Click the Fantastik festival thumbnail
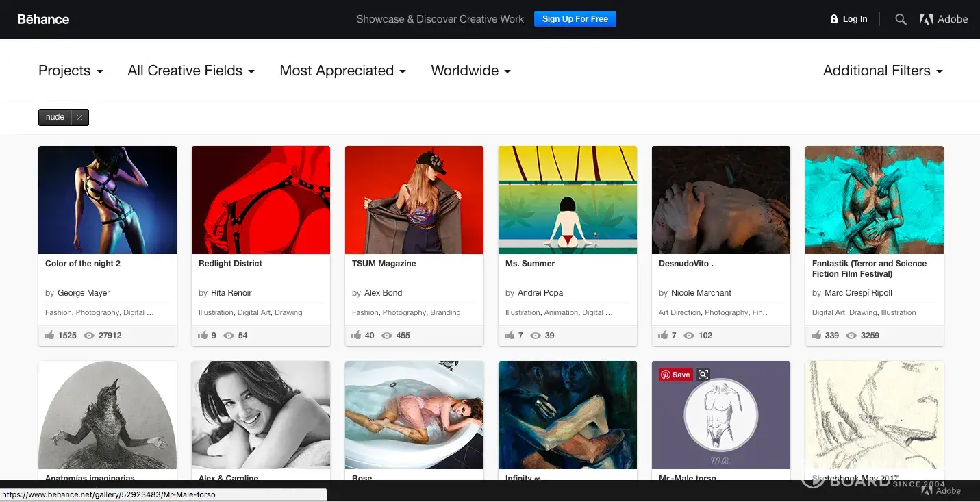Viewport: 980px width, 502px height. point(875,200)
